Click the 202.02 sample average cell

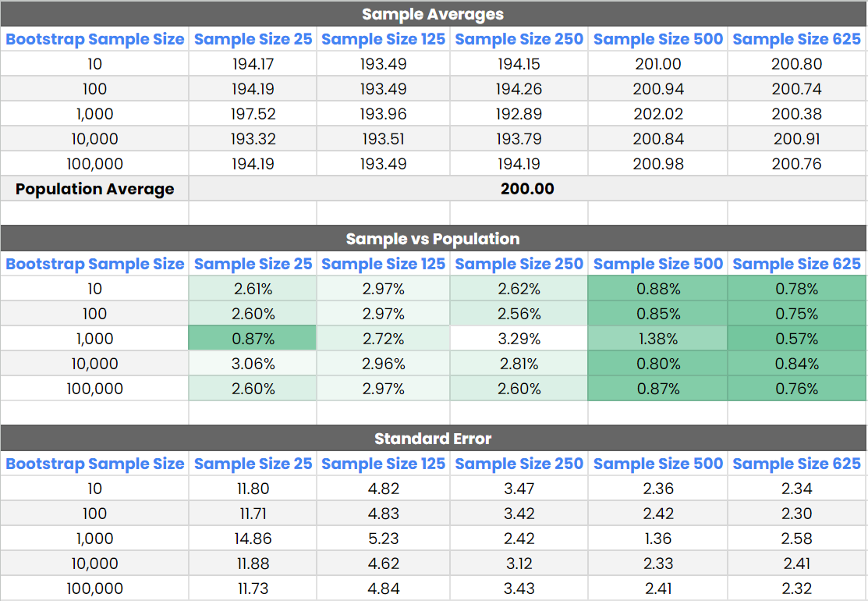pos(658,114)
